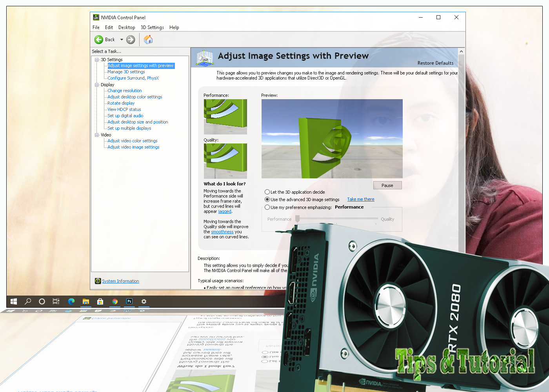Image resolution: width=549 pixels, height=392 pixels.
Task: Select 'Set up multiple displays'
Action: point(129,128)
